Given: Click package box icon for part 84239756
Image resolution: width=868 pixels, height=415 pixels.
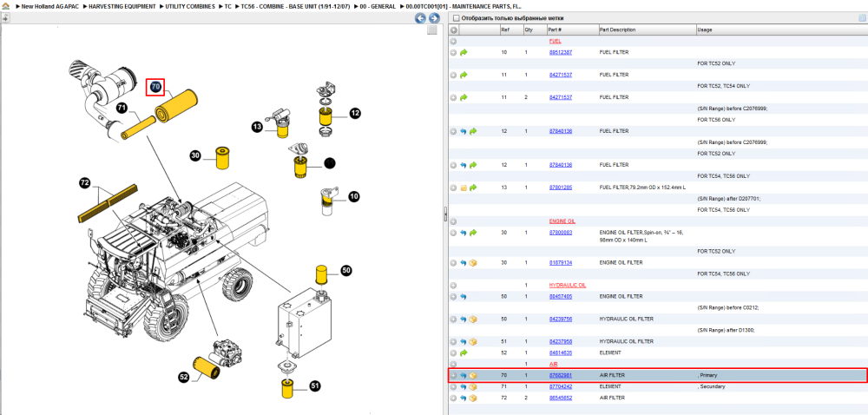Looking at the screenshot, I should coord(473,319).
